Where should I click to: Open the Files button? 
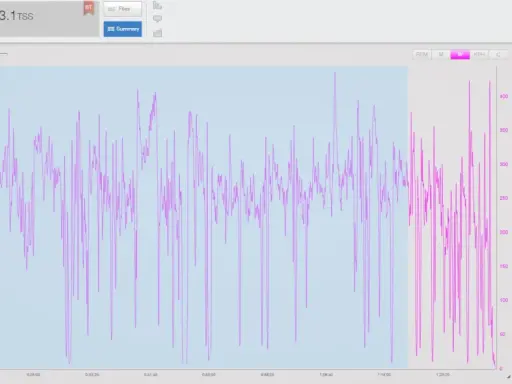[123, 9]
